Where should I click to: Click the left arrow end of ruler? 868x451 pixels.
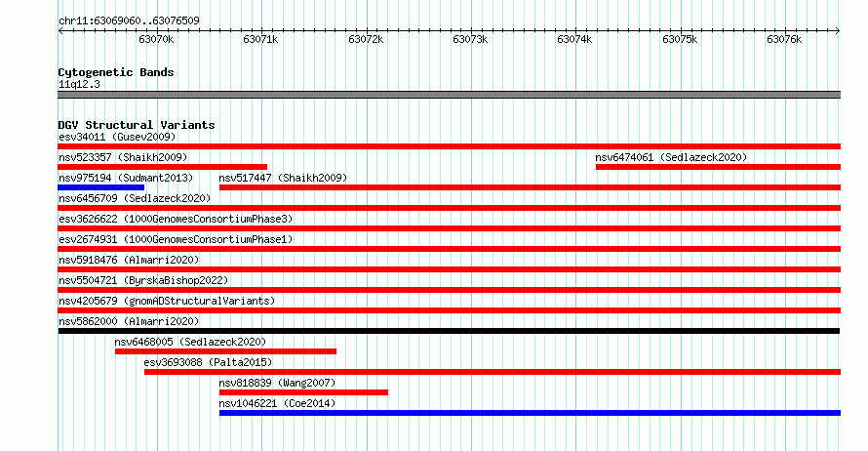click(60, 31)
